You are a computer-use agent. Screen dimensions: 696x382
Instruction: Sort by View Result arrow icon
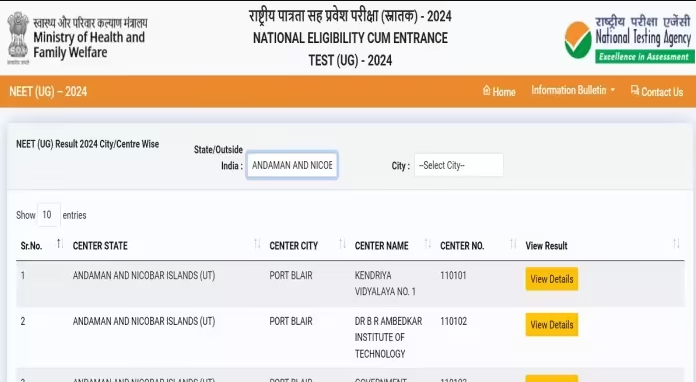(x=676, y=244)
